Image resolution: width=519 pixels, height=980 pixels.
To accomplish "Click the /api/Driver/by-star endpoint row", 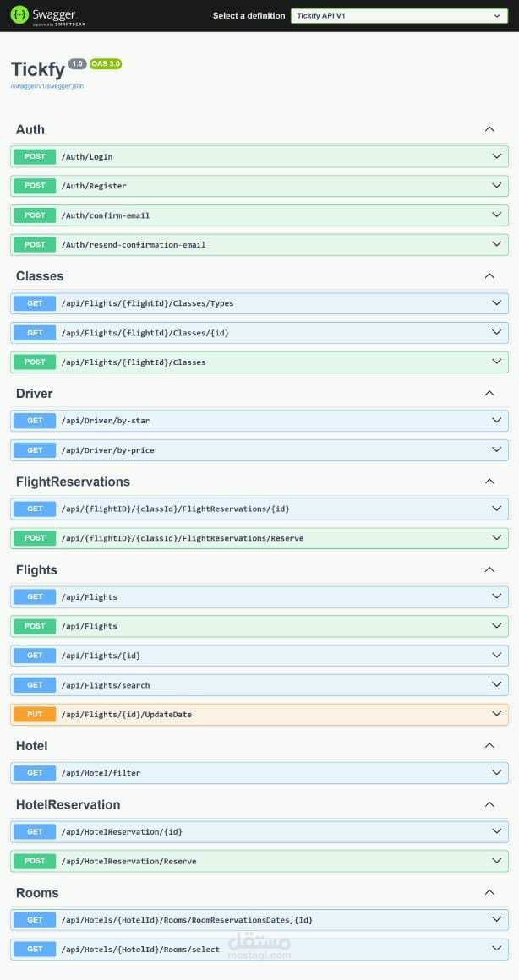I will pyautogui.click(x=254, y=420).
